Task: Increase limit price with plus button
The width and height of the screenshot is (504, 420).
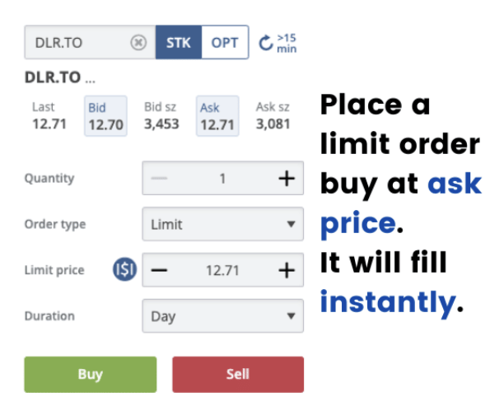Action: tap(286, 270)
